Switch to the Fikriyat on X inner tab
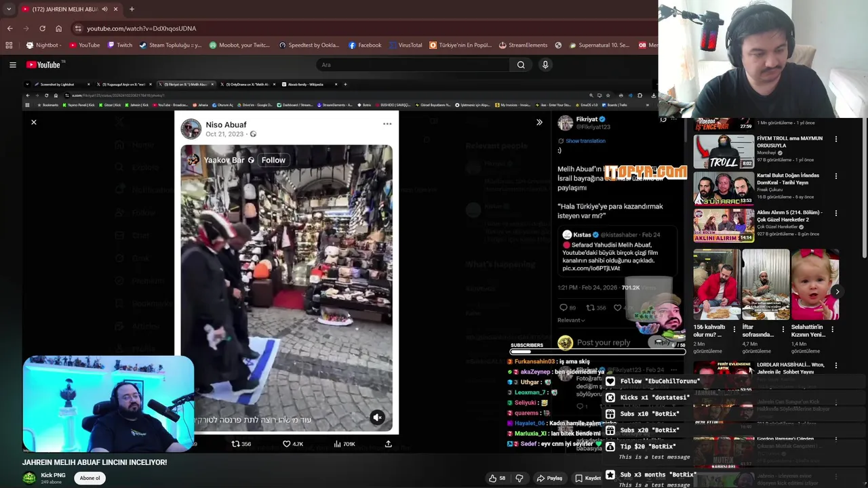 click(x=185, y=85)
